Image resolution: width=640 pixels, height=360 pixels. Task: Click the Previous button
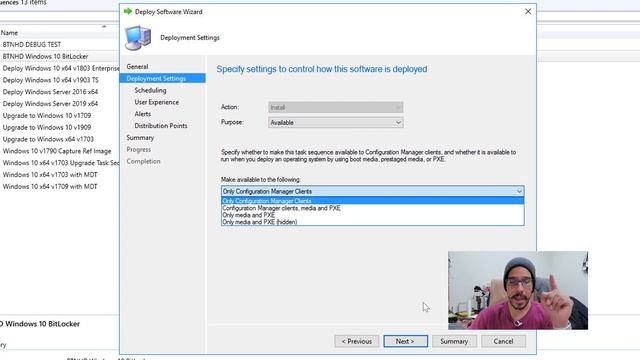tap(356, 341)
